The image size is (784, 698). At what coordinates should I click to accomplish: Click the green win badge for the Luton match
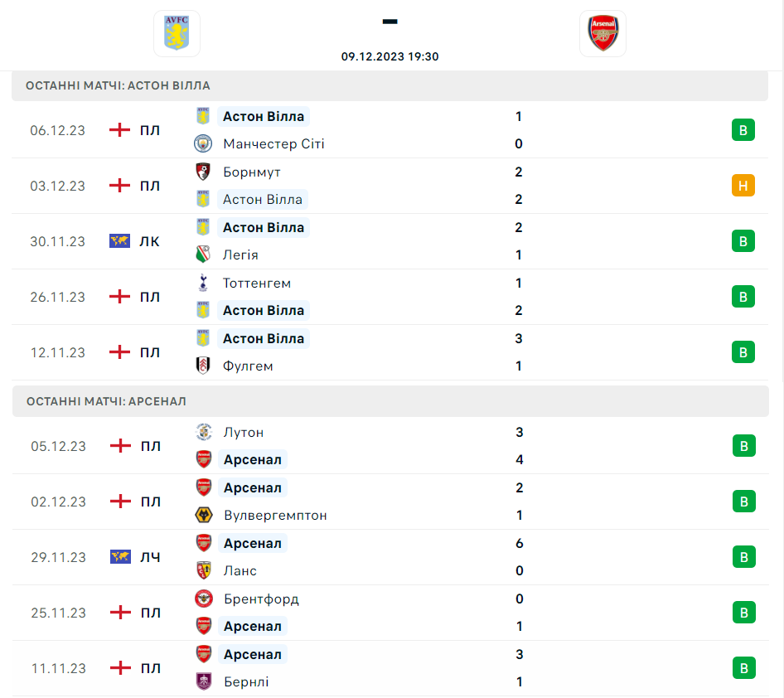[743, 446]
